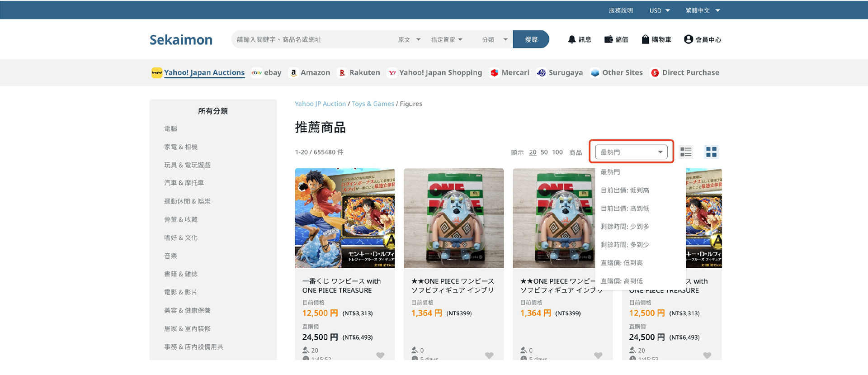Viewport: 868px width, 375px height.
Task: Select sort option 直購價: 高到低
Action: point(622,281)
